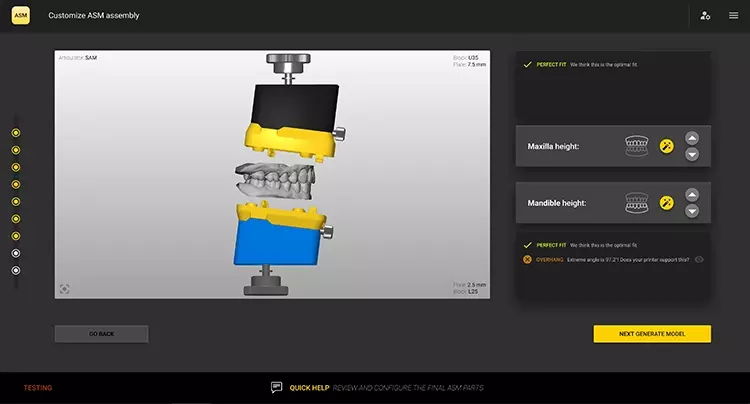Click the black upper block in the 3D view
Screen dimensions: 750x404
[294, 106]
